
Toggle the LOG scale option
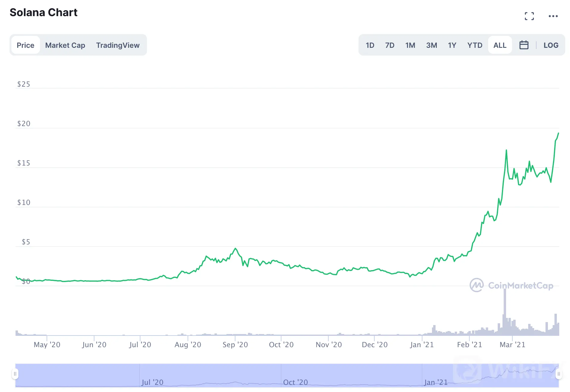point(551,45)
